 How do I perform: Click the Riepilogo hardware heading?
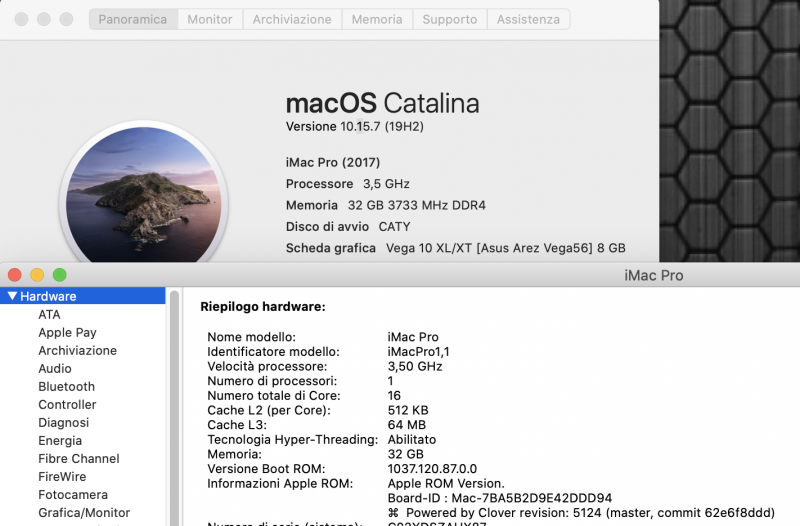pyautogui.click(x=263, y=307)
